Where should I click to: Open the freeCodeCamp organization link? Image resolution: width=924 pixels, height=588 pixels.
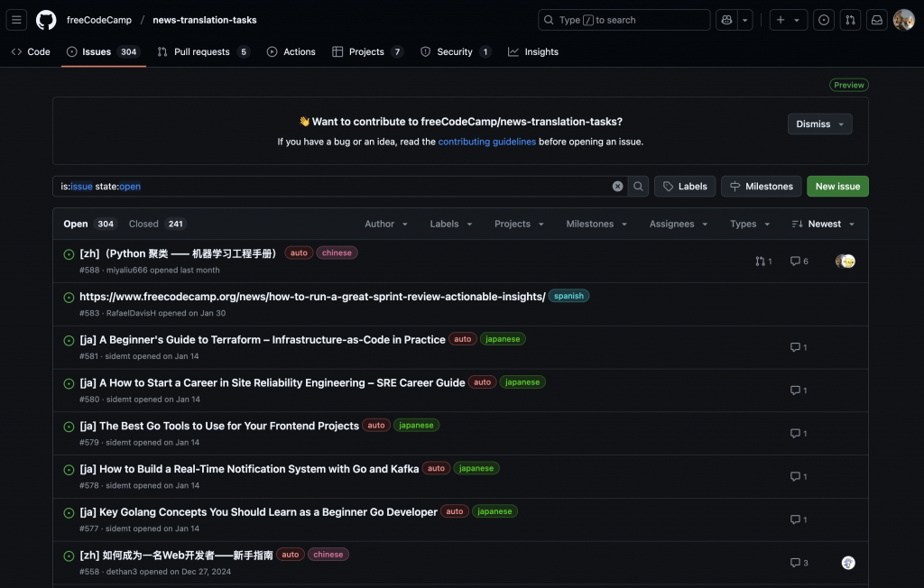point(99,20)
